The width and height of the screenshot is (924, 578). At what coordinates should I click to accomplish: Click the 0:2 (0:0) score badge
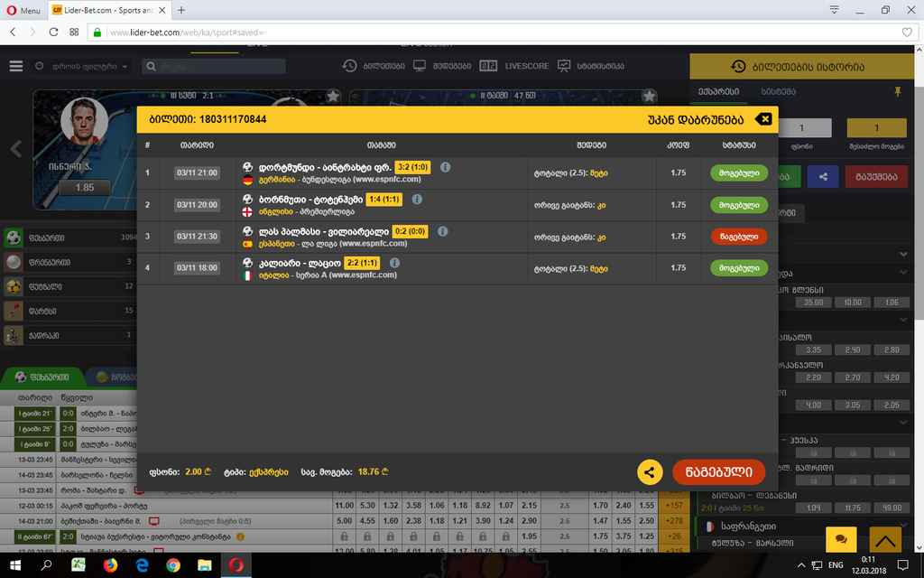pyautogui.click(x=411, y=231)
